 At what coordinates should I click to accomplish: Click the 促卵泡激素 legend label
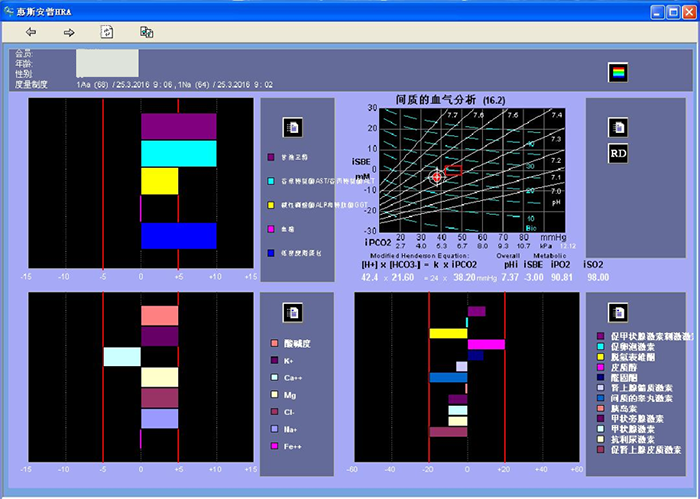click(x=633, y=346)
